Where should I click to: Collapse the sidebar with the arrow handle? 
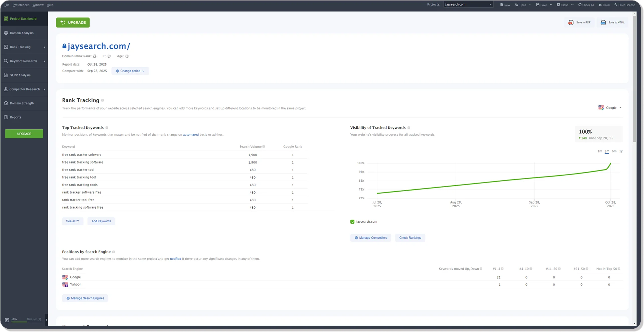(x=46, y=320)
